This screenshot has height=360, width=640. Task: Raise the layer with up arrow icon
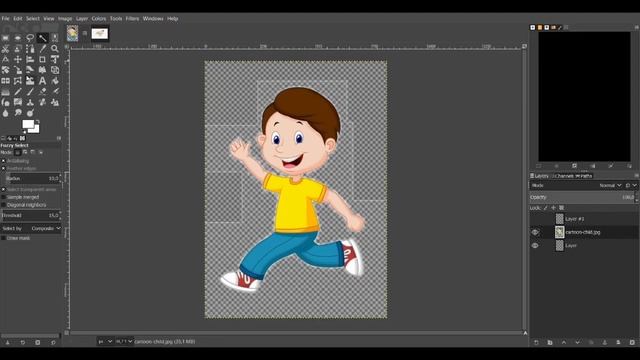(564, 342)
